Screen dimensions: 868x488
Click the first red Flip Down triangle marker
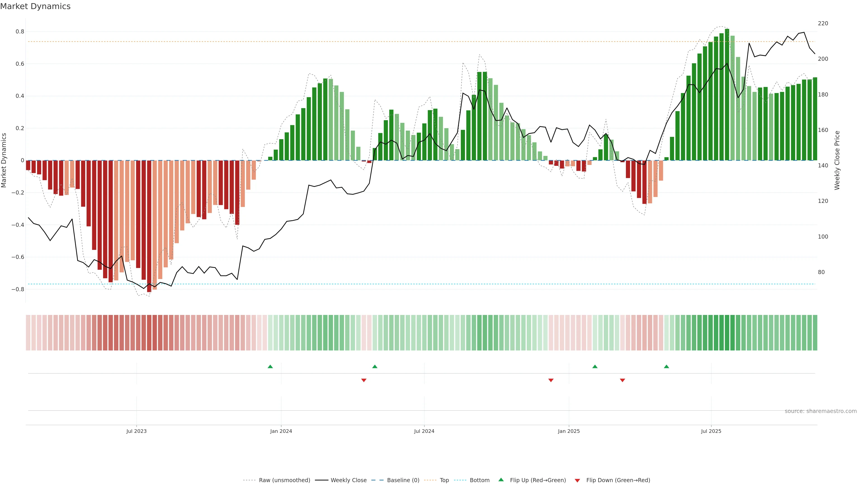pos(363,380)
